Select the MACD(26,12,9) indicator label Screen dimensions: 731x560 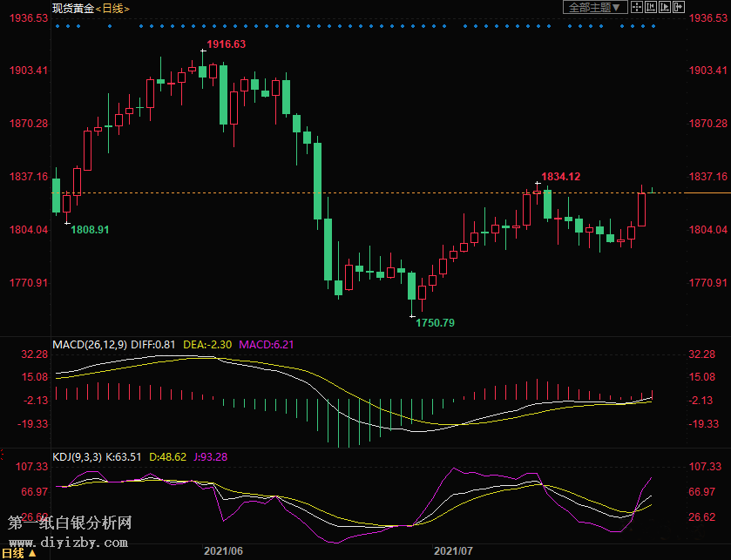coord(90,345)
